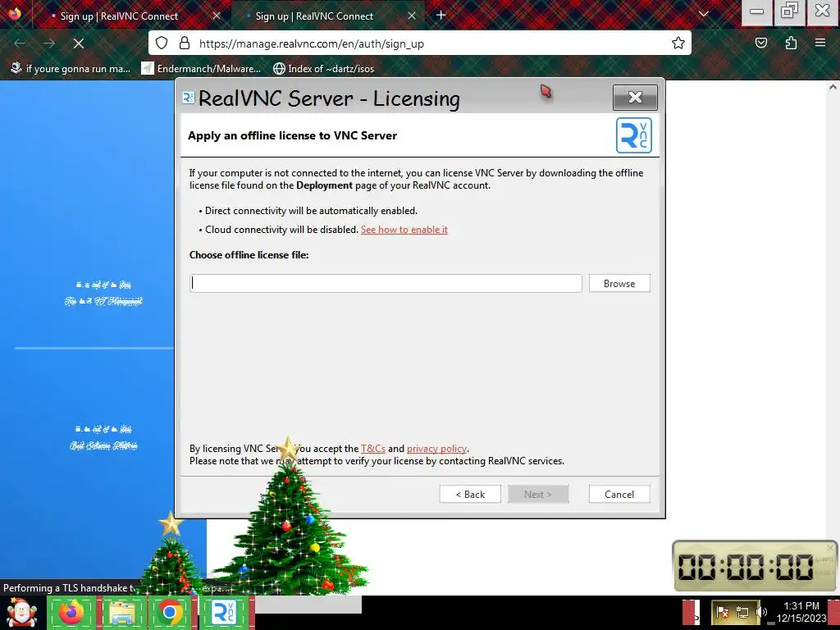Show the taskbar clock and date
840x630 pixels.
pyautogui.click(x=801, y=612)
